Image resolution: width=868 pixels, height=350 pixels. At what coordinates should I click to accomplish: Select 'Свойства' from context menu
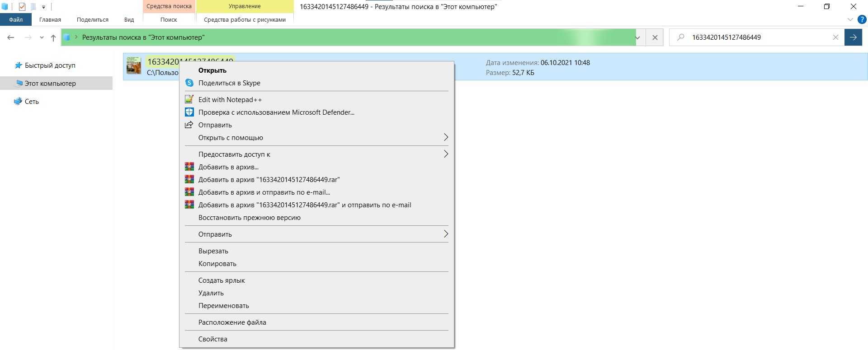click(x=212, y=339)
